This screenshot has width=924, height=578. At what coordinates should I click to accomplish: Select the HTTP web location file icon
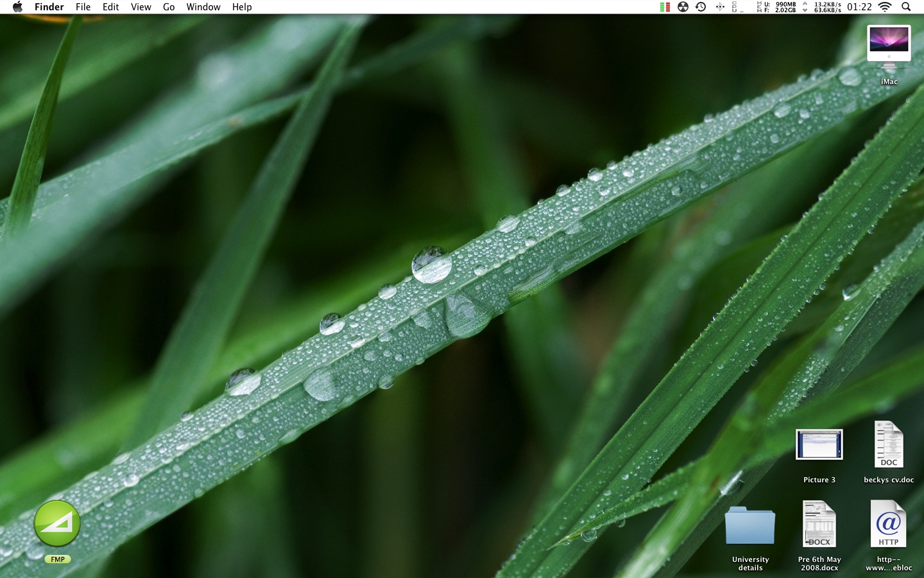tap(889, 524)
